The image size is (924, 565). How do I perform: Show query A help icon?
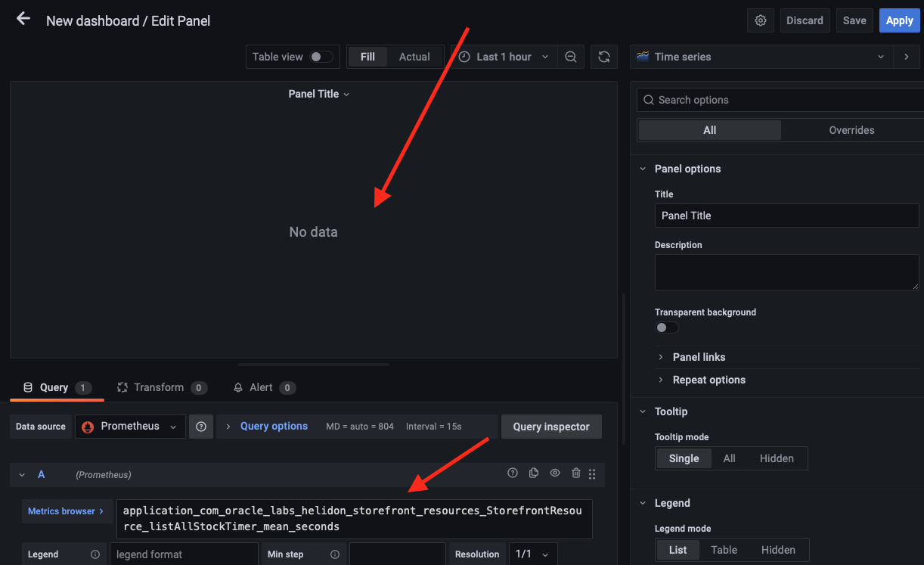[513, 473]
